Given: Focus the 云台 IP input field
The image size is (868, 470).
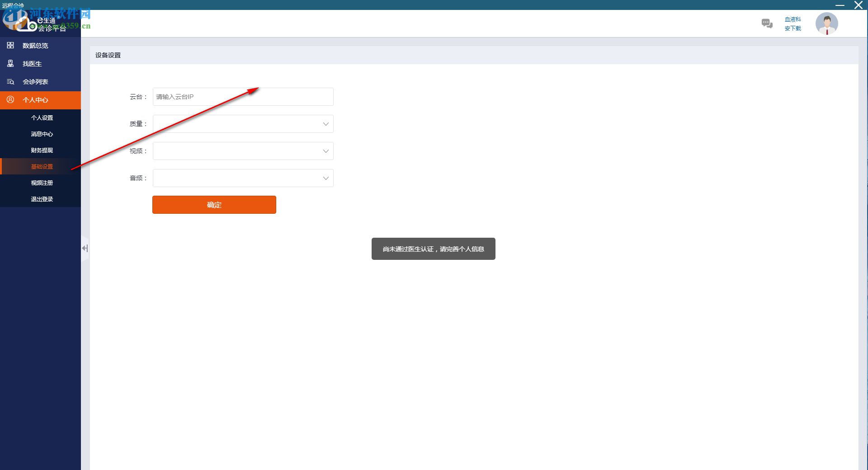Looking at the screenshot, I should [243, 97].
